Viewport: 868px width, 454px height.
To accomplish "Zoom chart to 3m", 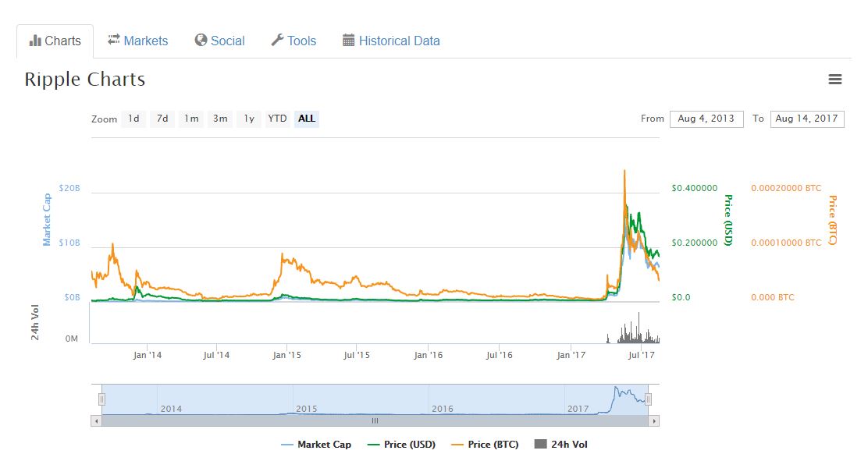I will (x=220, y=119).
